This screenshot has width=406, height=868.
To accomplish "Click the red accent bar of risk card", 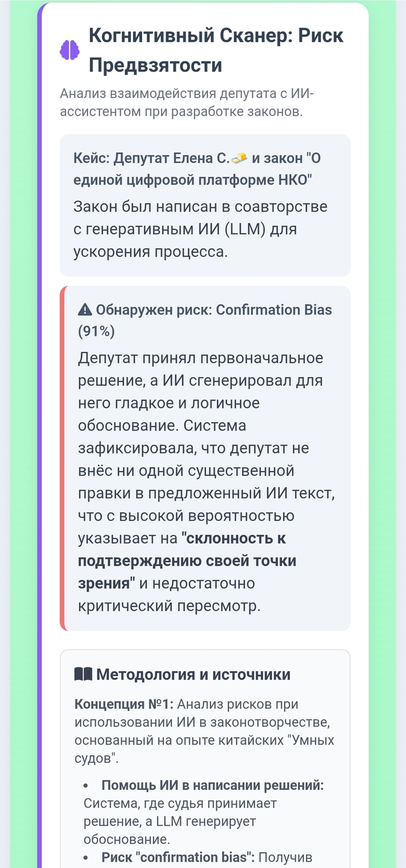I will pos(63,458).
